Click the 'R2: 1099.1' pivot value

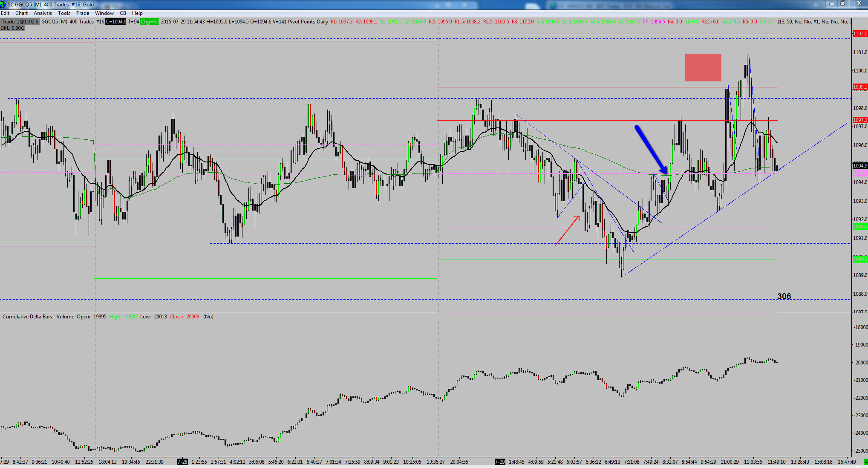[x=366, y=22]
